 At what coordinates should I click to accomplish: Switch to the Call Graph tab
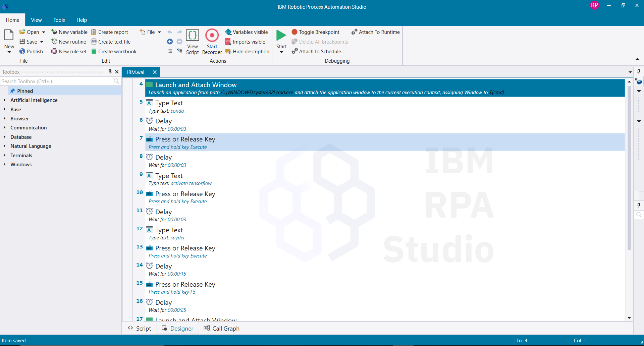pyautogui.click(x=221, y=328)
